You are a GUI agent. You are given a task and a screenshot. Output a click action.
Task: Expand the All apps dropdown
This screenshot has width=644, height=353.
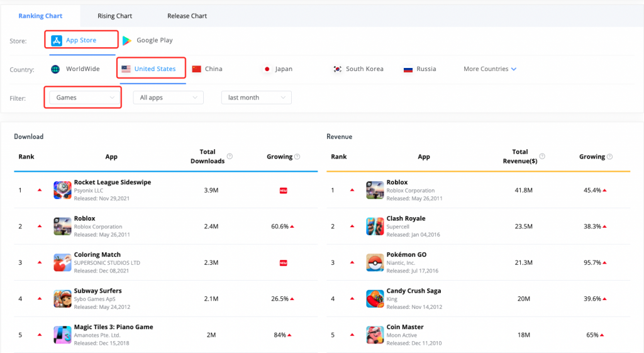click(169, 98)
